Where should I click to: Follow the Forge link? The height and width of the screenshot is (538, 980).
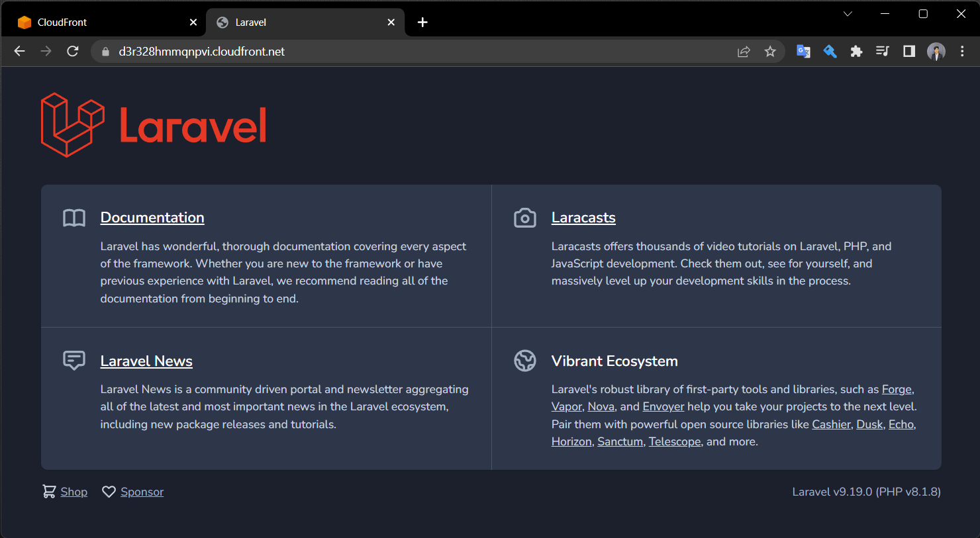tap(897, 389)
